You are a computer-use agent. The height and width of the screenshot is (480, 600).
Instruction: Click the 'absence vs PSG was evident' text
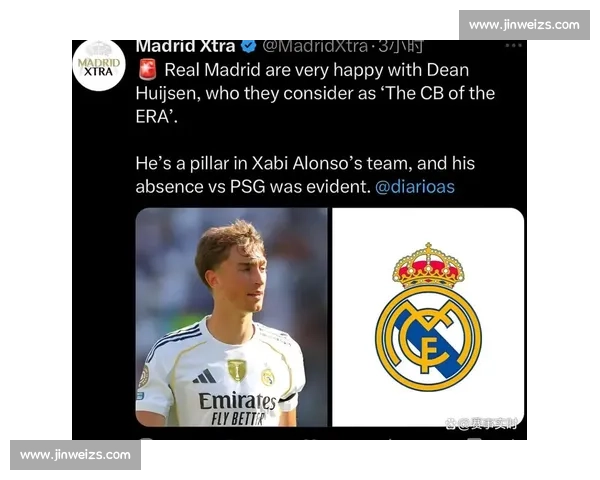[x=253, y=187]
